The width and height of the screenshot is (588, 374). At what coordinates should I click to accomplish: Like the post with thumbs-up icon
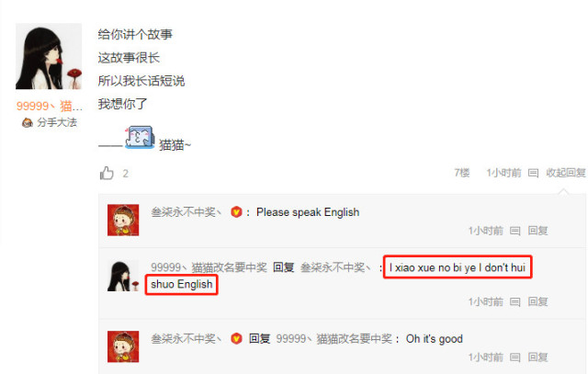[107, 173]
